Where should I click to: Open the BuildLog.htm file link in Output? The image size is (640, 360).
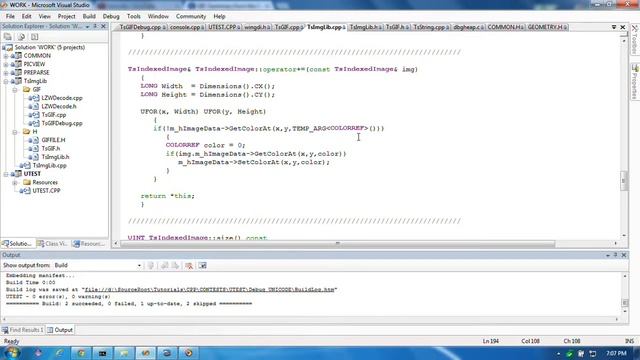coord(209,289)
